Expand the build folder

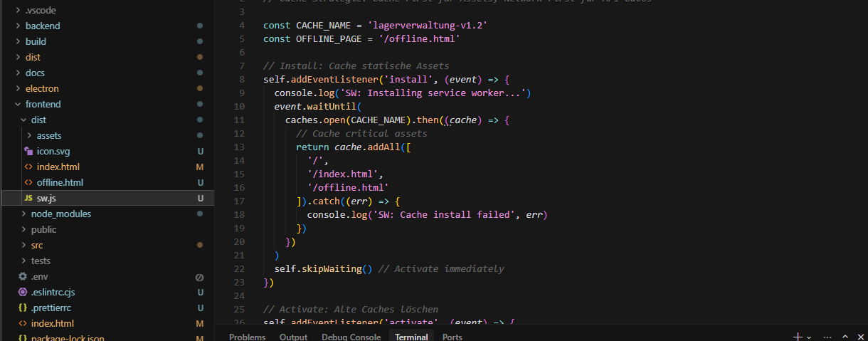click(x=18, y=41)
